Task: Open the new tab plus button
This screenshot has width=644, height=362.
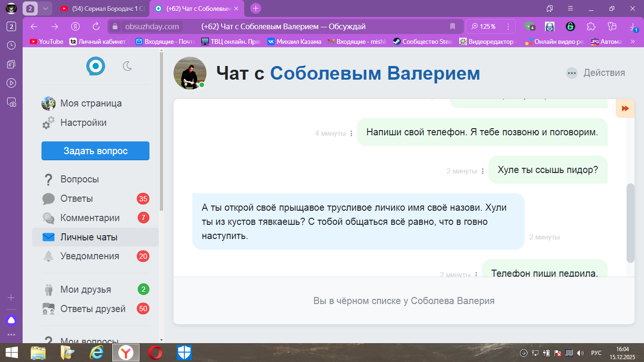Action: pos(256,8)
